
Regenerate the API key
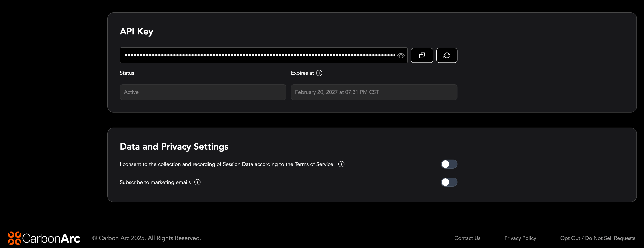[447, 56]
